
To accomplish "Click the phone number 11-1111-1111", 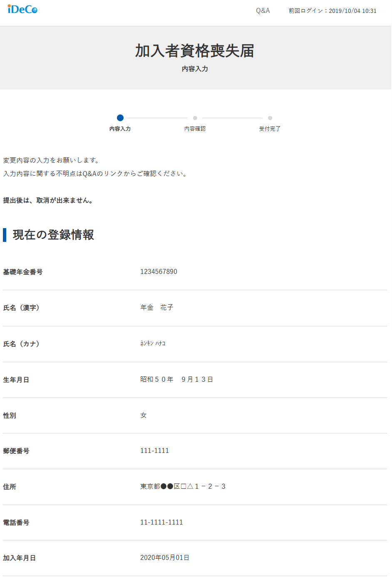I will 161,522.
